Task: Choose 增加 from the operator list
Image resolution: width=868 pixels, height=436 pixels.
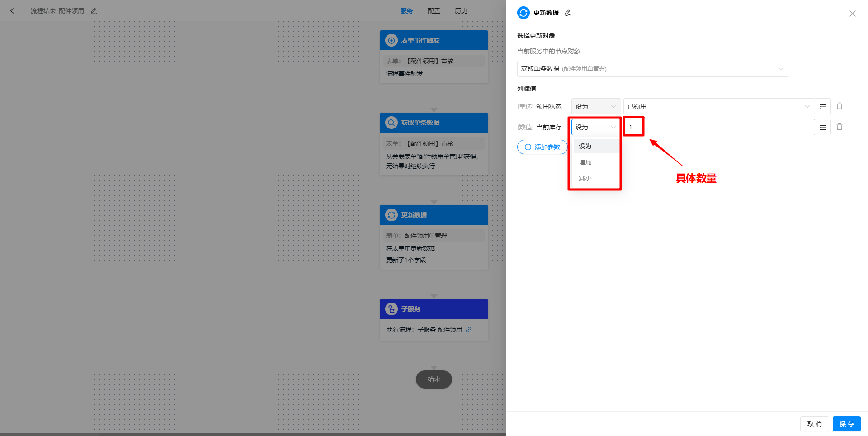Action: click(585, 162)
